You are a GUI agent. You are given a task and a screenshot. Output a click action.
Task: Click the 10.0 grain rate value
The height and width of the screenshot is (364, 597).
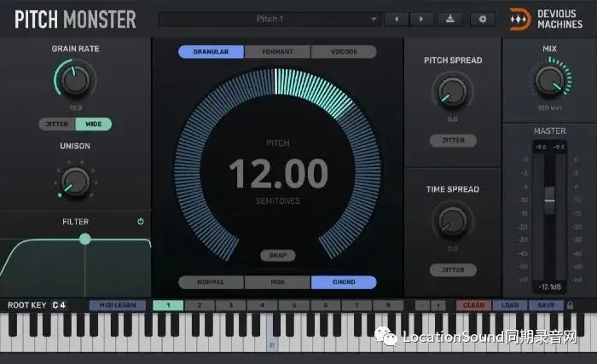75,107
